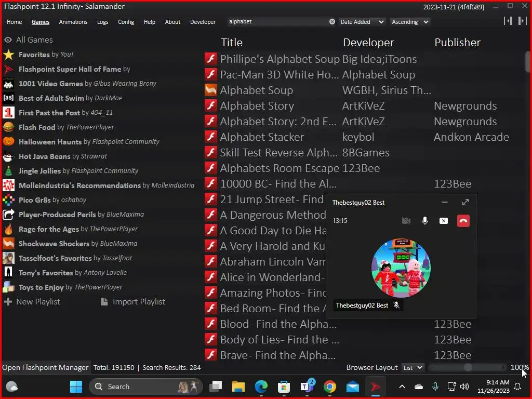Open the Developer tab
The width and height of the screenshot is (532, 399).
203,22
